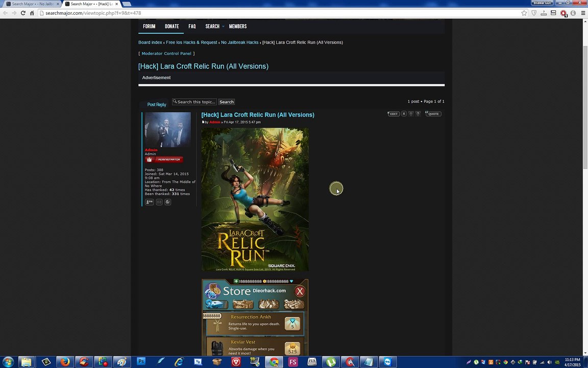This screenshot has width=588, height=368.
Task: Open a new browser tab
Action: pos(127,4)
